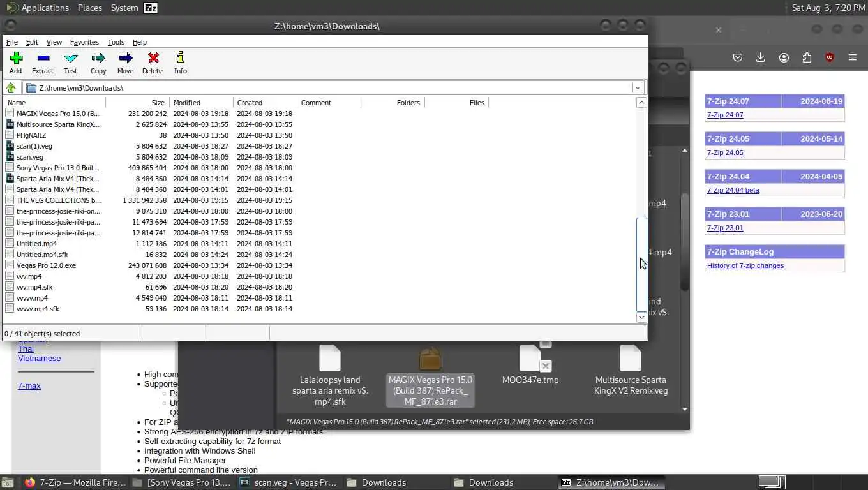Viewport: 868px width, 490px height.
Task: Click the 7-max link in sidebar
Action: (29, 385)
